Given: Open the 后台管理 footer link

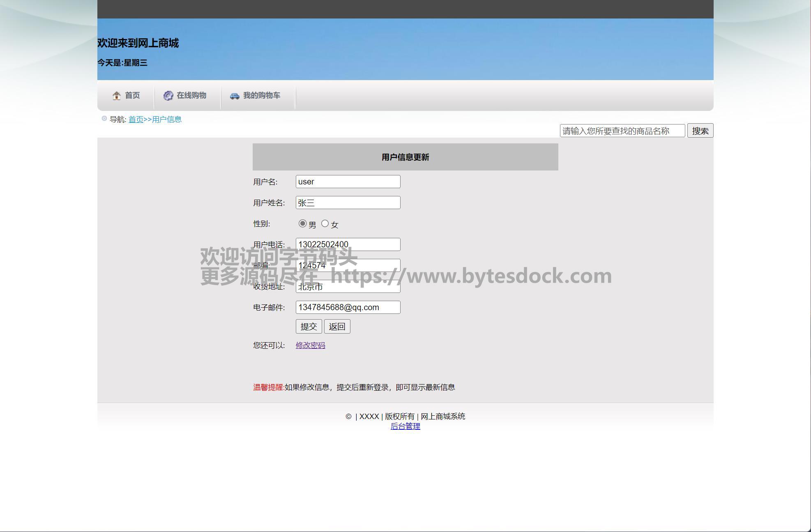Looking at the screenshot, I should (x=405, y=426).
